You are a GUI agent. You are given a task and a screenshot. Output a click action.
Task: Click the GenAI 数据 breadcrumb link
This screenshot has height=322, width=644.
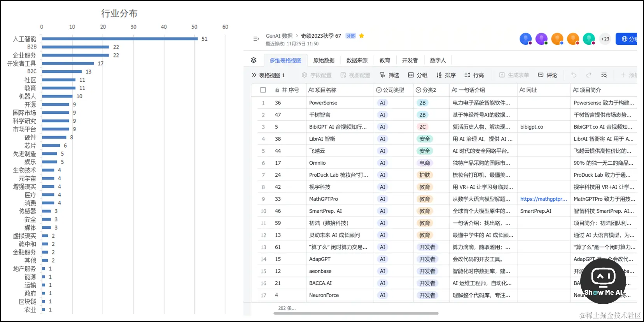[x=279, y=36]
